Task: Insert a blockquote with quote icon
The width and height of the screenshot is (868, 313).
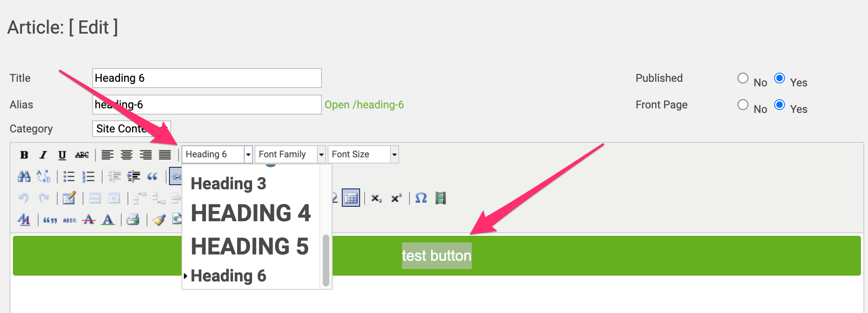Action: 152,176
